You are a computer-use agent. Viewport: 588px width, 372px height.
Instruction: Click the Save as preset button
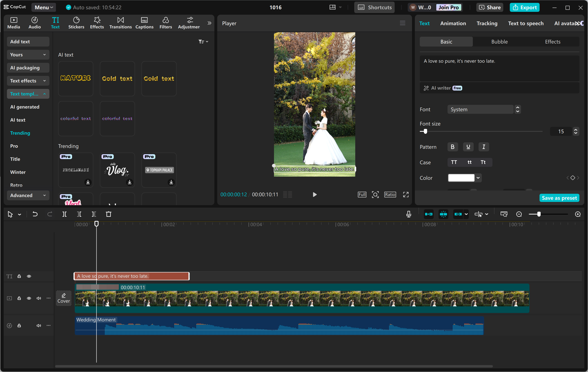click(x=559, y=198)
